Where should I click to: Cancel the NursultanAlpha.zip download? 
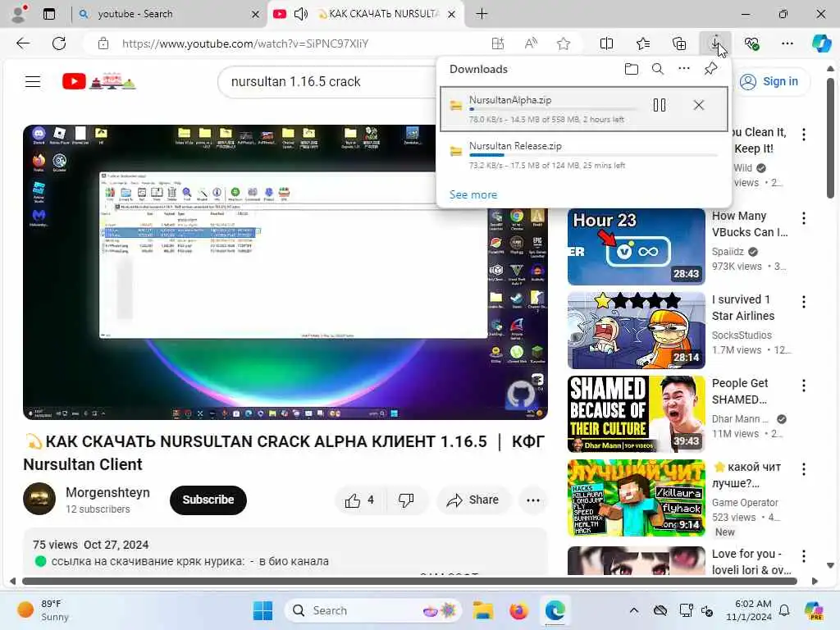[699, 105]
